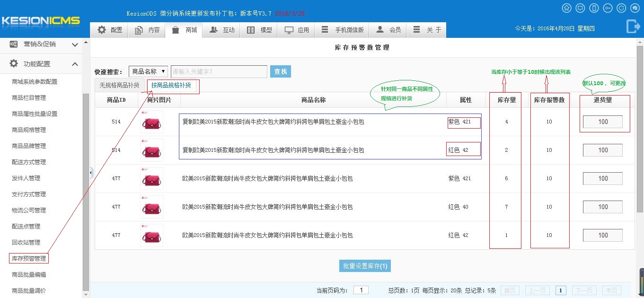Click the key icon in header
The width and height of the screenshot is (644, 298).
pos(608,8)
